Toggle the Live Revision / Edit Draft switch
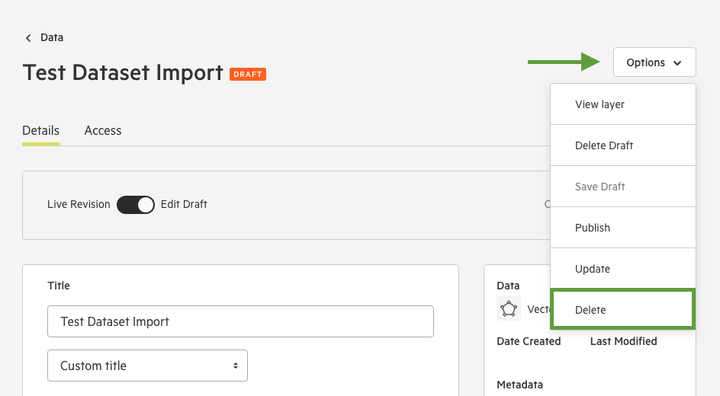Image resolution: width=720 pixels, height=396 pixels. [135, 204]
